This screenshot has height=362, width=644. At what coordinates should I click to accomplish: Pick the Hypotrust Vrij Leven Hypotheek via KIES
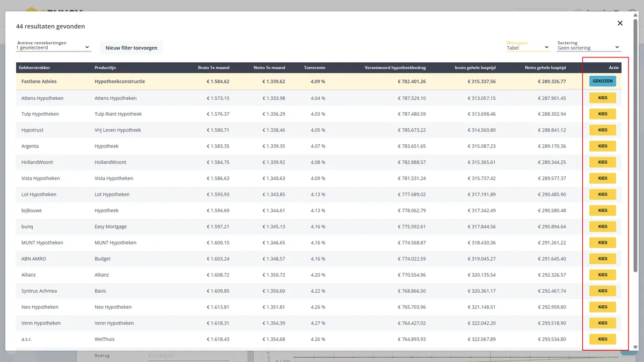[603, 130]
